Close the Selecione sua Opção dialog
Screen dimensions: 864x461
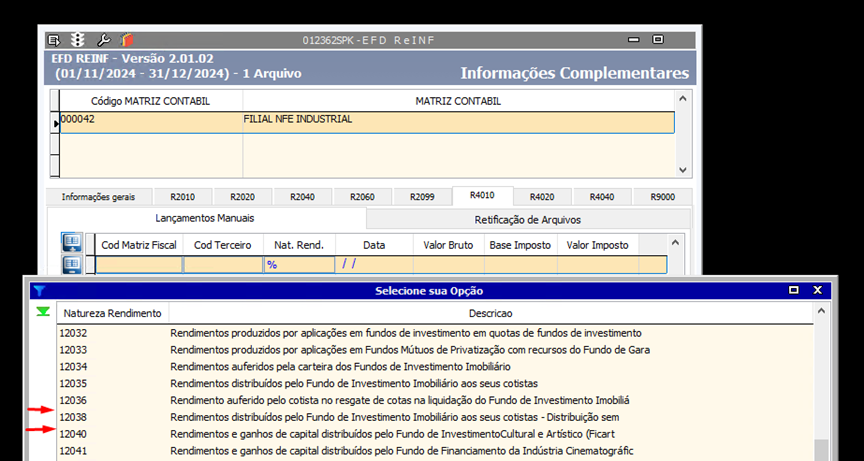point(818,290)
